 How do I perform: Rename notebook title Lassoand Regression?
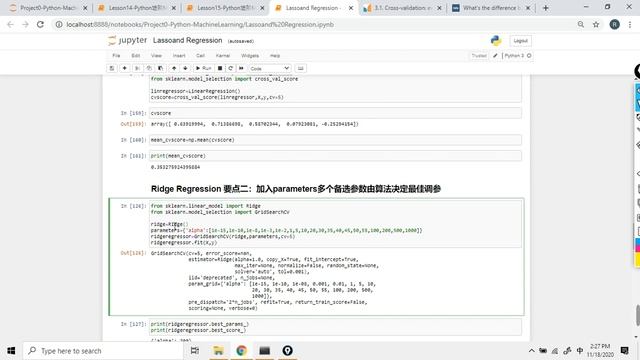(x=188, y=40)
